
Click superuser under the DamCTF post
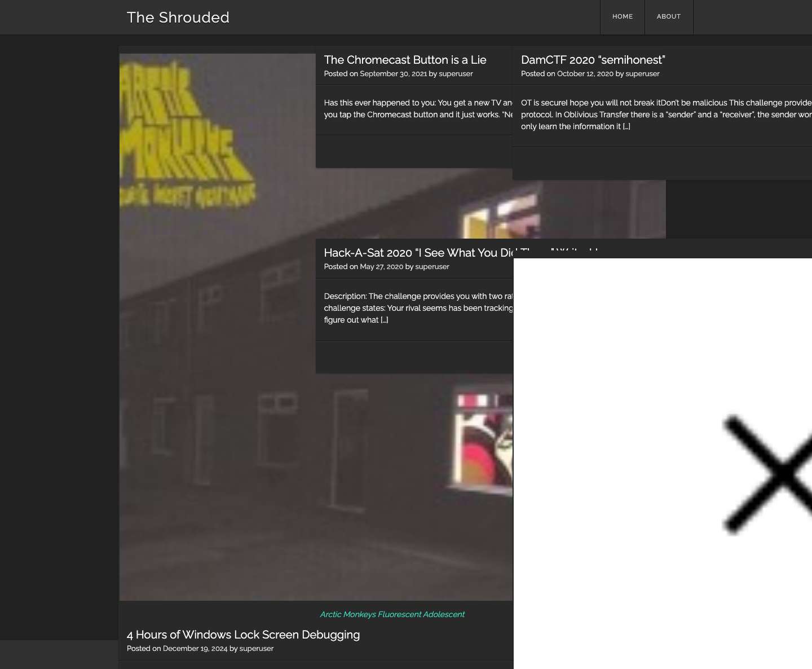[x=643, y=73]
